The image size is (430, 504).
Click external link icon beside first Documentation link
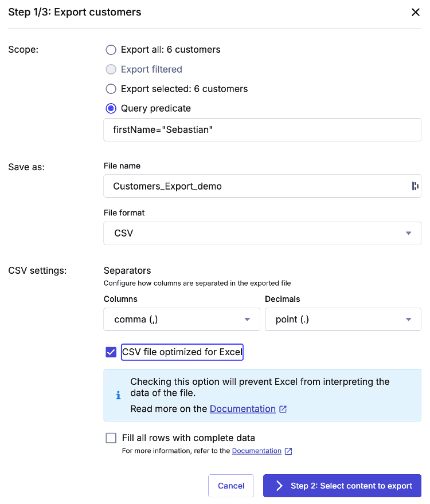283,409
